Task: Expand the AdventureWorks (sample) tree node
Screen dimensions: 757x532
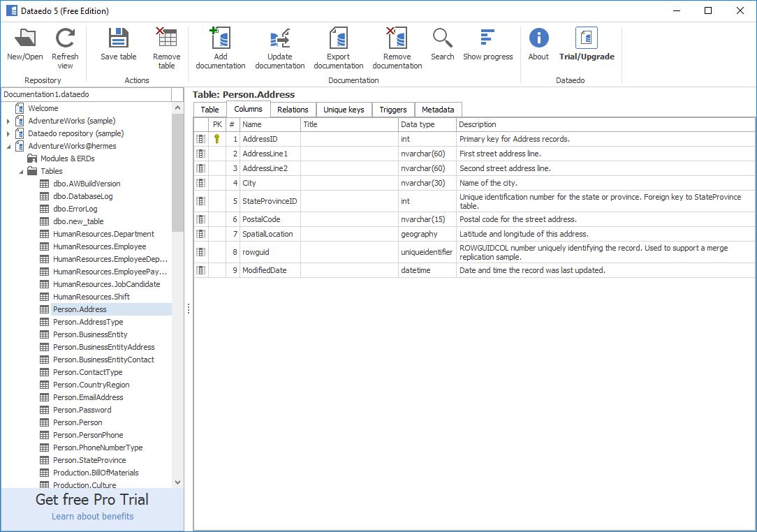Action: (x=8, y=121)
